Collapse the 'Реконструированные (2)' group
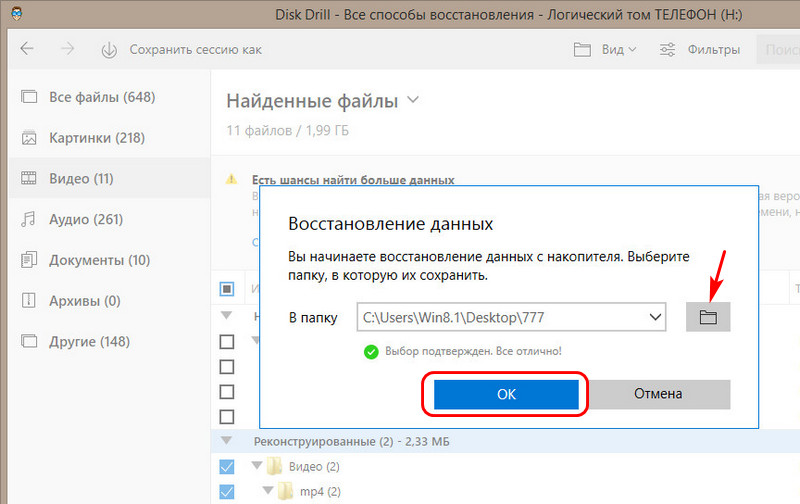The image size is (800, 504). click(227, 440)
